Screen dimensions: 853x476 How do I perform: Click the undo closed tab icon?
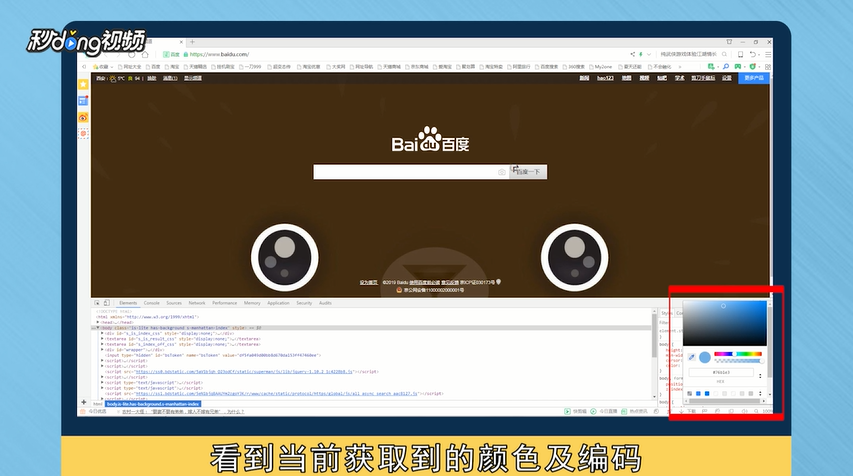(x=753, y=54)
